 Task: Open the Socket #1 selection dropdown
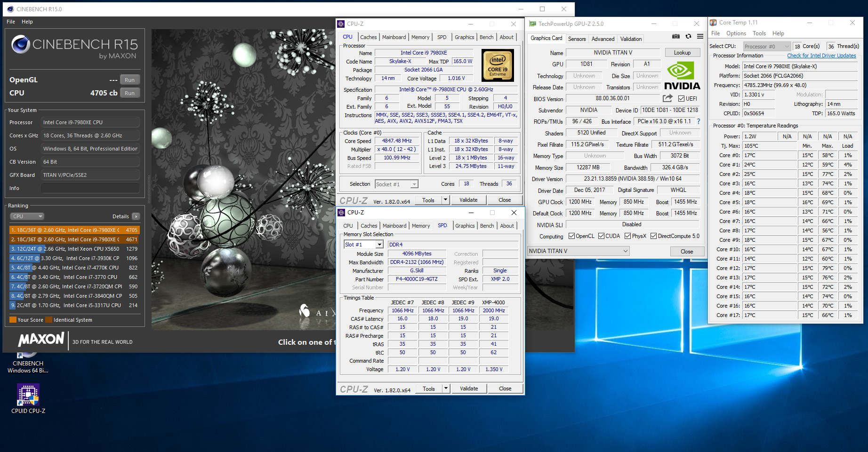pyautogui.click(x=397, y=184)
